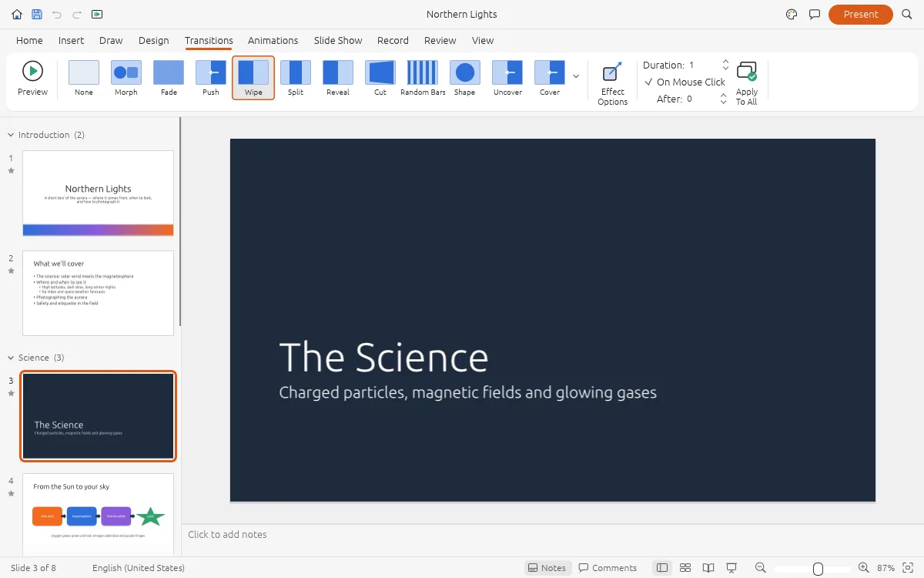Start slideshow from the title bar icon
The width and height of the screenshot is (924, 578).
(97, 14)
